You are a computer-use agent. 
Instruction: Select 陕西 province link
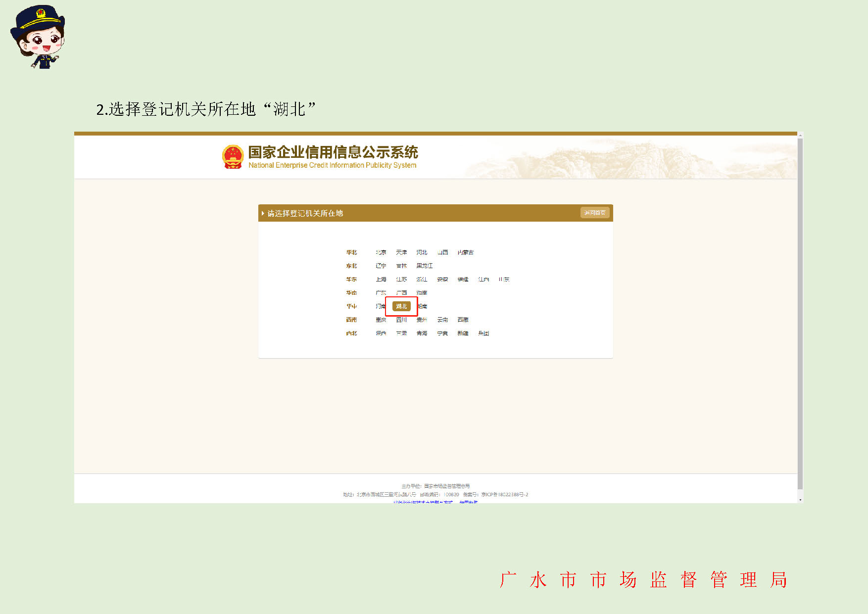pos(381,333)
